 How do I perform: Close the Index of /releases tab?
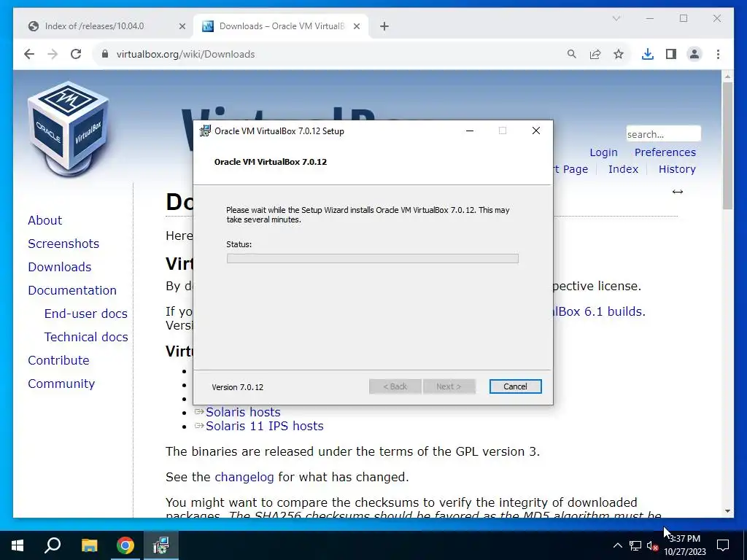182,27
